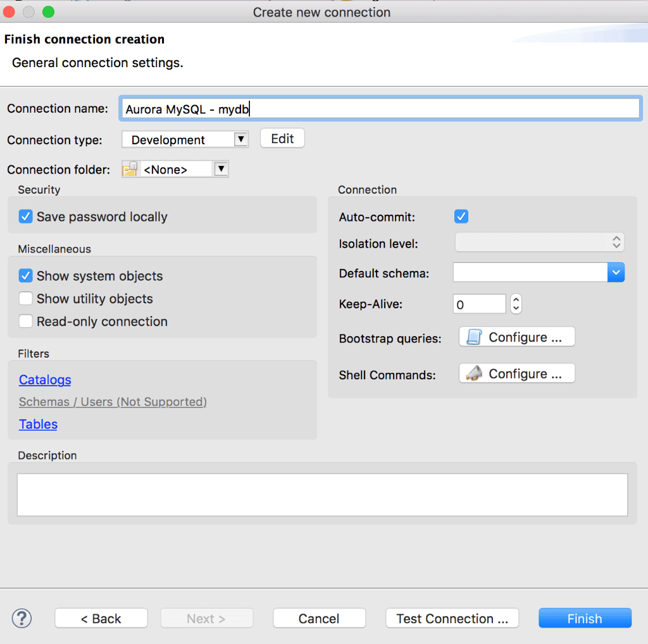This screenshot has width=648, height=644.
Task: Toggle Save password locally checkbox
Action: [x=25, y=217]
